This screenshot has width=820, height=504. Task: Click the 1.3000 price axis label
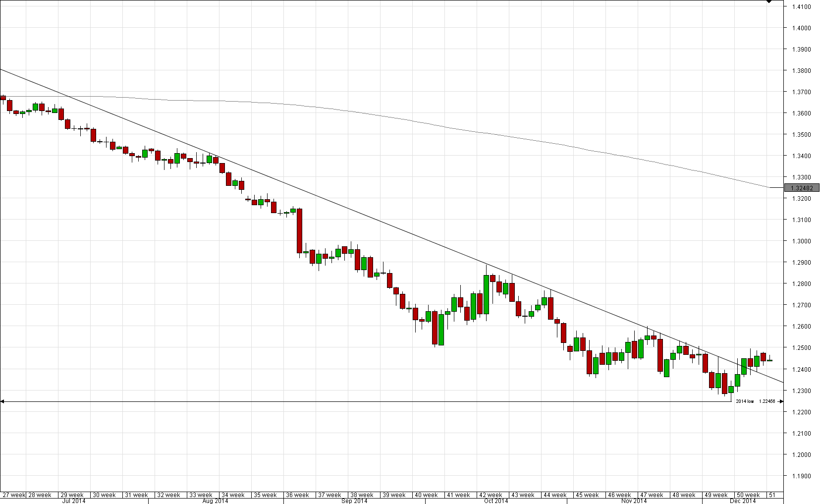pos(801,241)
